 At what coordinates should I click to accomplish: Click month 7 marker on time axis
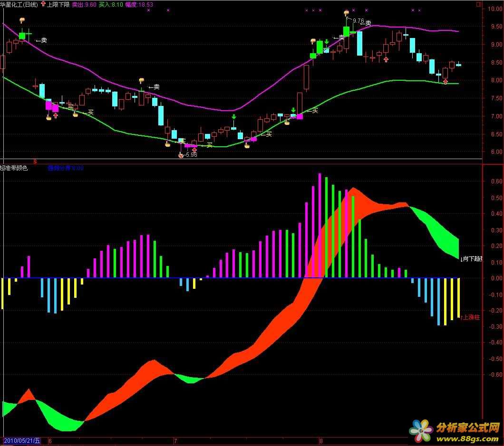pyautogui.click(x=175, y=441)
